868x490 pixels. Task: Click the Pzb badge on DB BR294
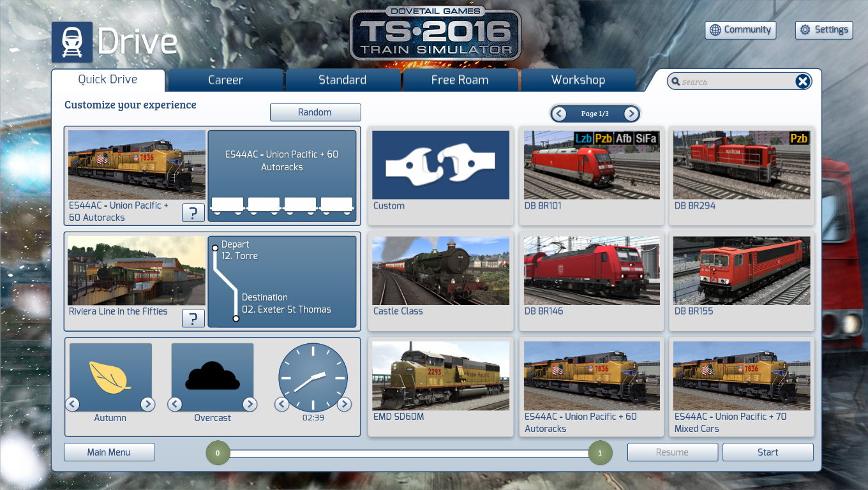799,138
